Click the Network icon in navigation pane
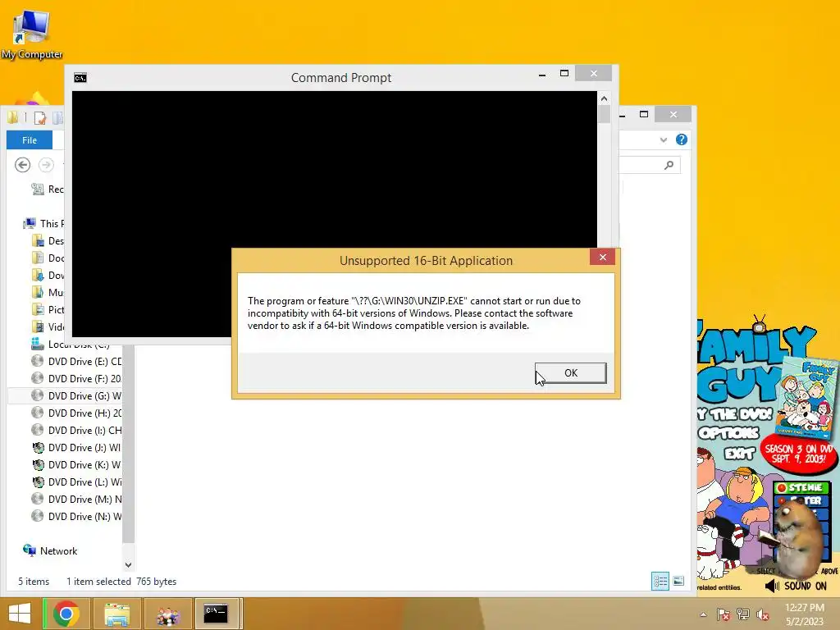The height and width of the screenshot is (630, 840). click(x=29, y=550)
